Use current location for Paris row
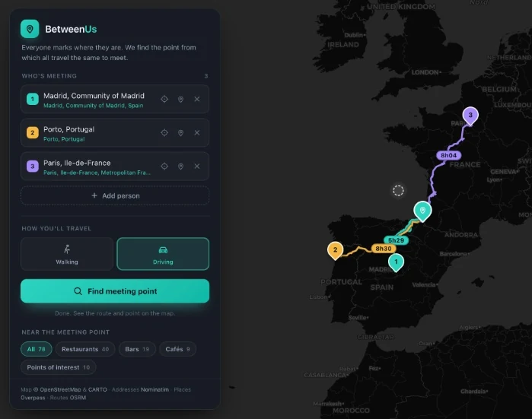Viewport: 532px width, 419px height. tap(164, 166)
